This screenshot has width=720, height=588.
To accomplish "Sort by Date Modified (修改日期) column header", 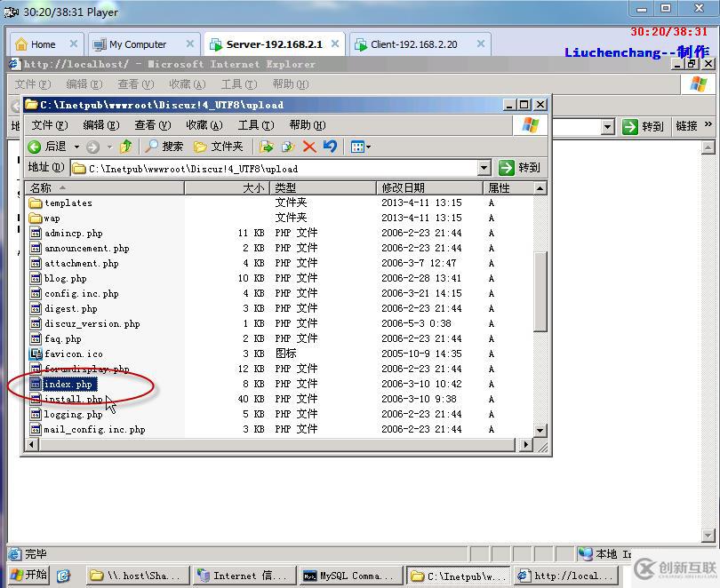I will pos(430,188).
